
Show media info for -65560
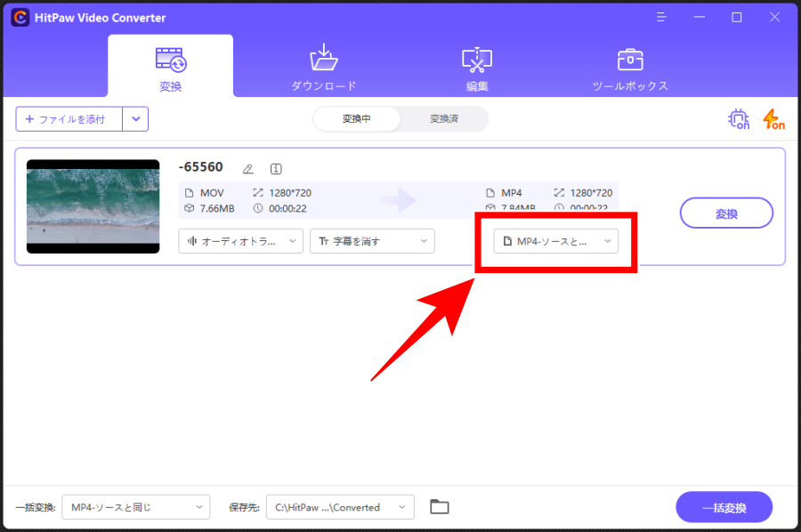pos(276,169)
